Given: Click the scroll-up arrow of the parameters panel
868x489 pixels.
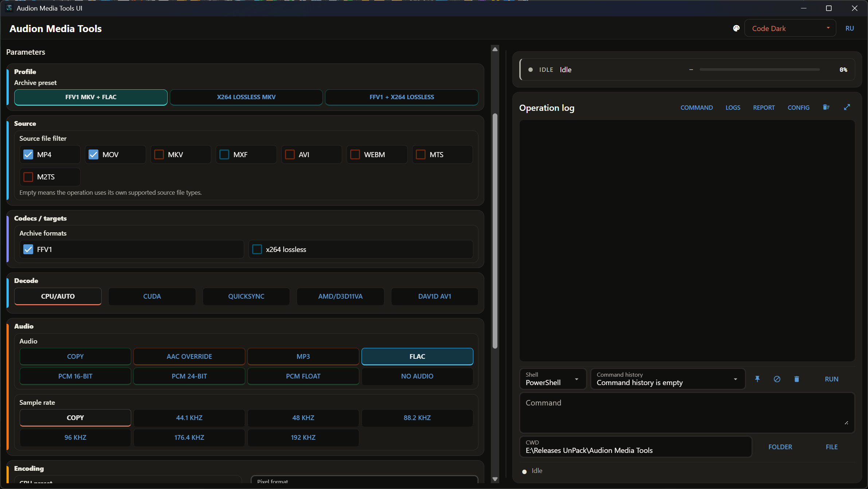Looking at the screenshot, I should (495, 49).
